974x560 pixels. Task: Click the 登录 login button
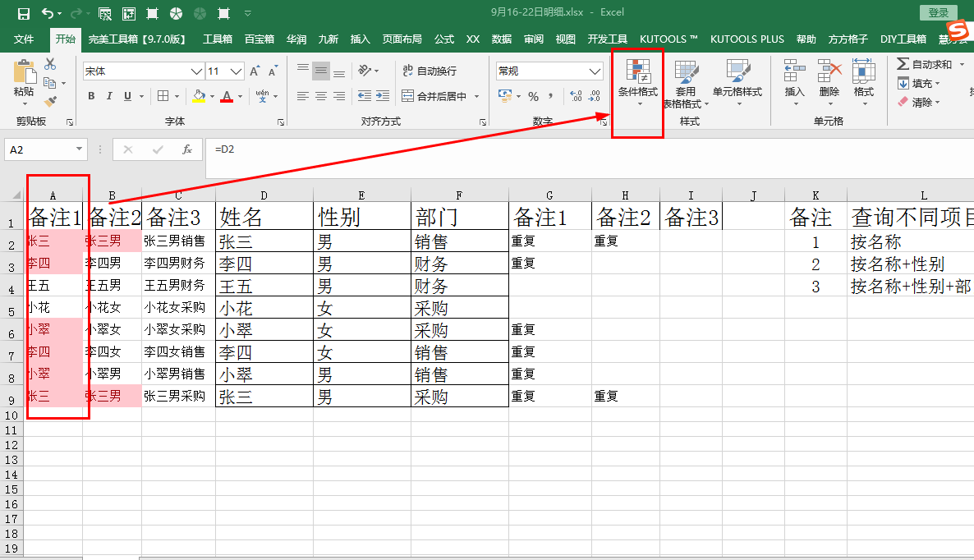click(938, 12)
